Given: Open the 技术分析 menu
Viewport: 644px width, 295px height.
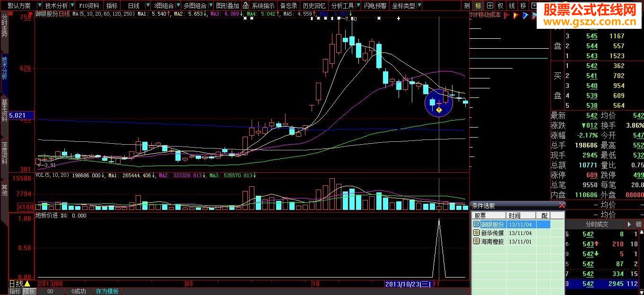Looking at the screenshot, I should tap(56, 6).
